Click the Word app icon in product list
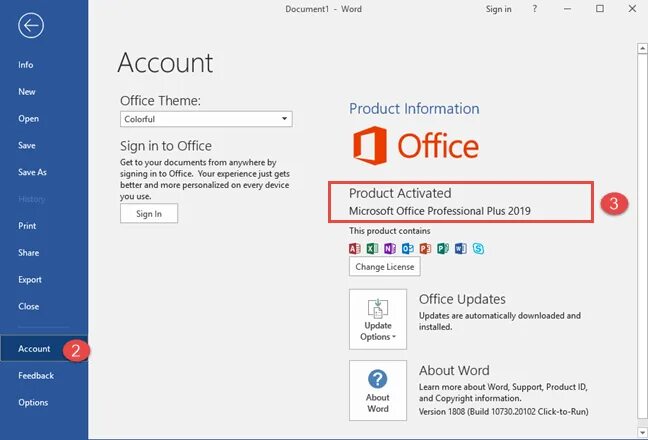 tap(460, 248)
